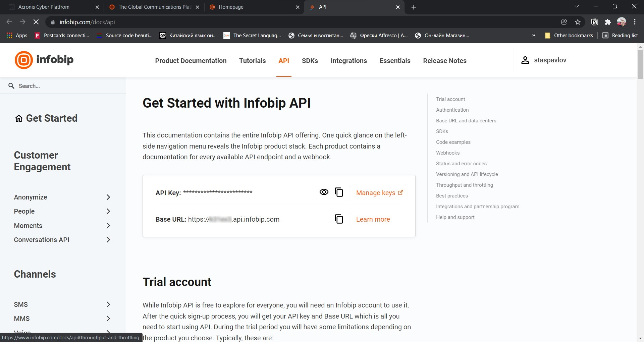Reveal the API key with the eye icon
Viewport: 644px width, 342px height.
point(324,192)
